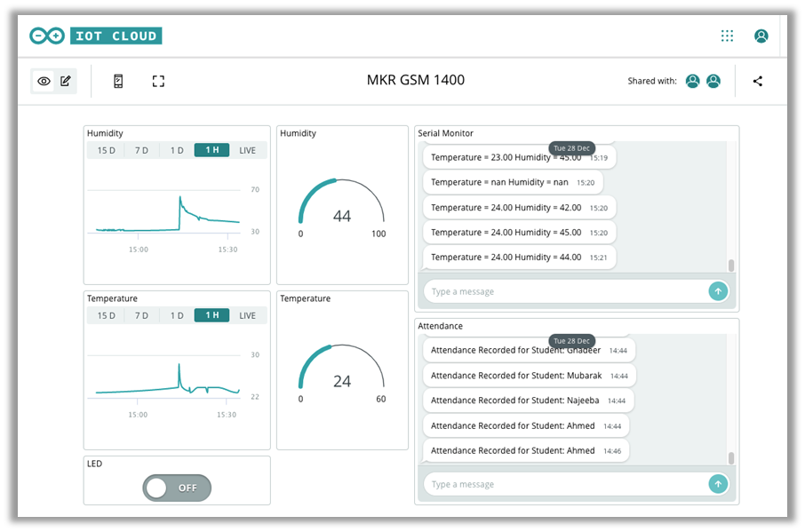
Task: Select 1 D range on Temperature chart
Action: (x=177, y=315)
